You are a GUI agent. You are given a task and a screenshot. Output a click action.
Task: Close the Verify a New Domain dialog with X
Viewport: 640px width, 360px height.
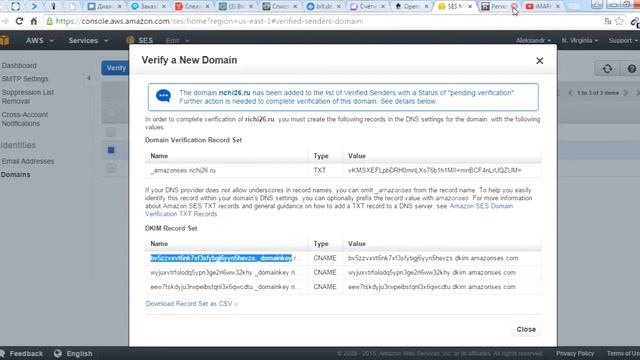coord(540,61)
